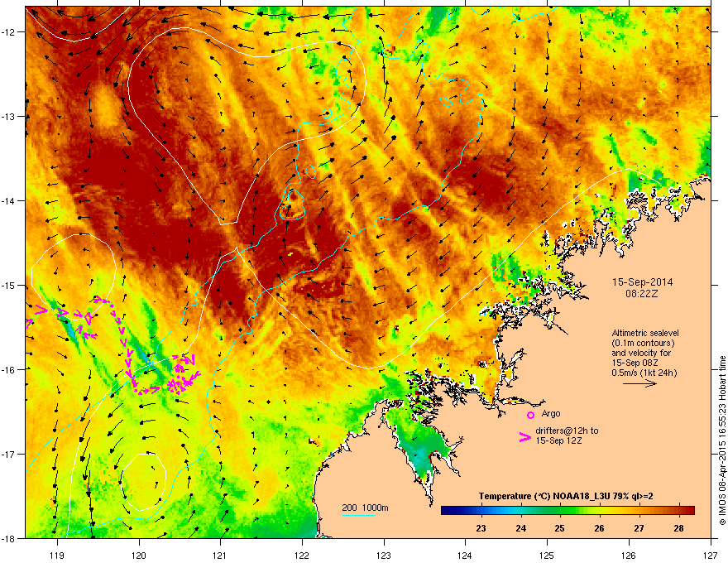This screenshot has height=563, width=728.
Task: Click the temperature color bar
Action: point(568,511)
